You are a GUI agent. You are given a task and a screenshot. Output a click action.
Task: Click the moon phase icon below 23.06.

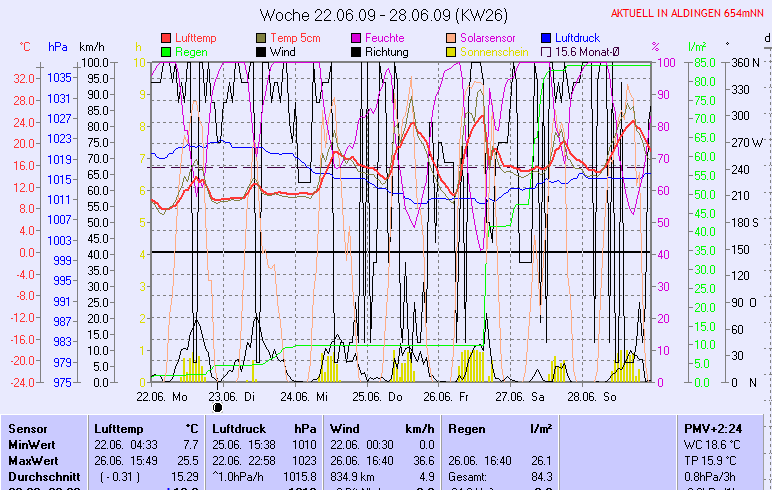tap(218, 407)
